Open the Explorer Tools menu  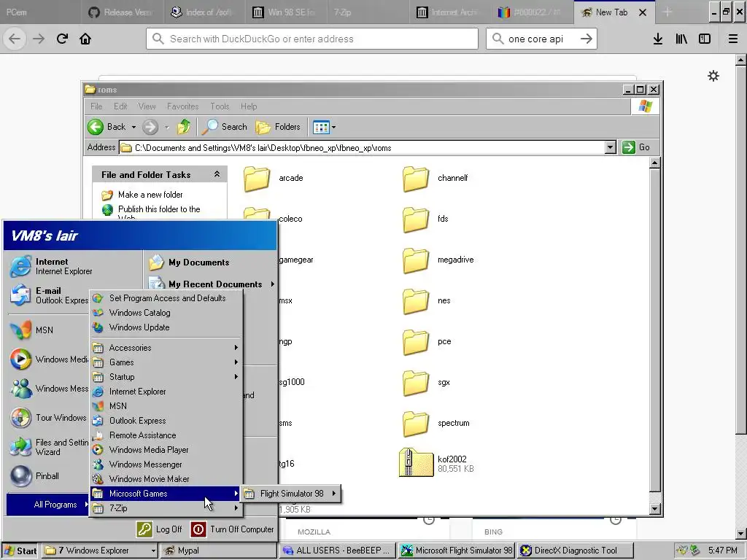coord(220,106)
